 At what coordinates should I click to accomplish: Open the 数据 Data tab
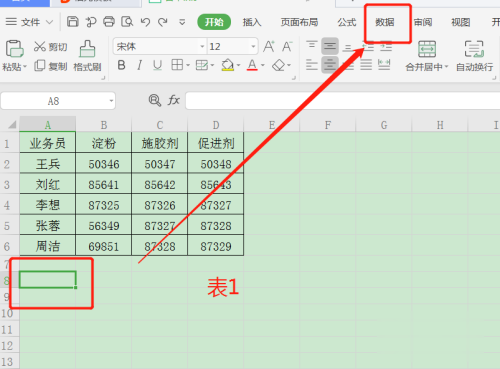click(x=385, y=22)
